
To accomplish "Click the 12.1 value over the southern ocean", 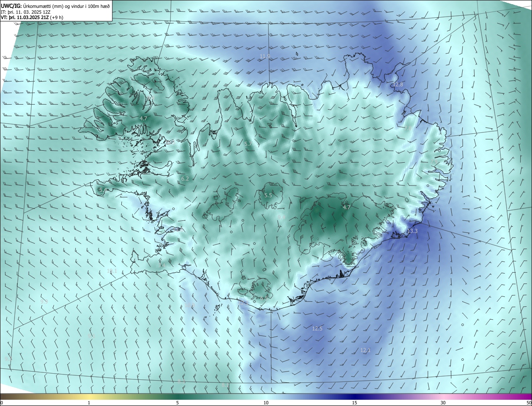I will [x=365, y=350].
